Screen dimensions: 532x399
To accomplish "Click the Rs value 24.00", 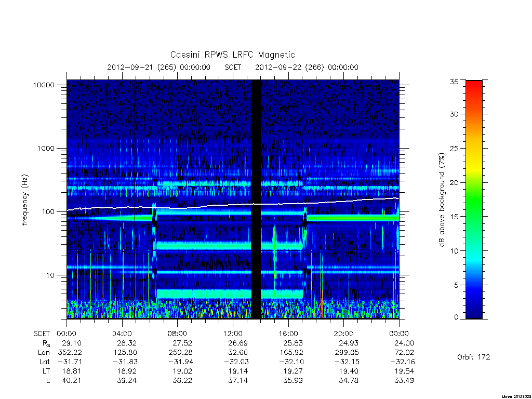I will tap(404, 343).
